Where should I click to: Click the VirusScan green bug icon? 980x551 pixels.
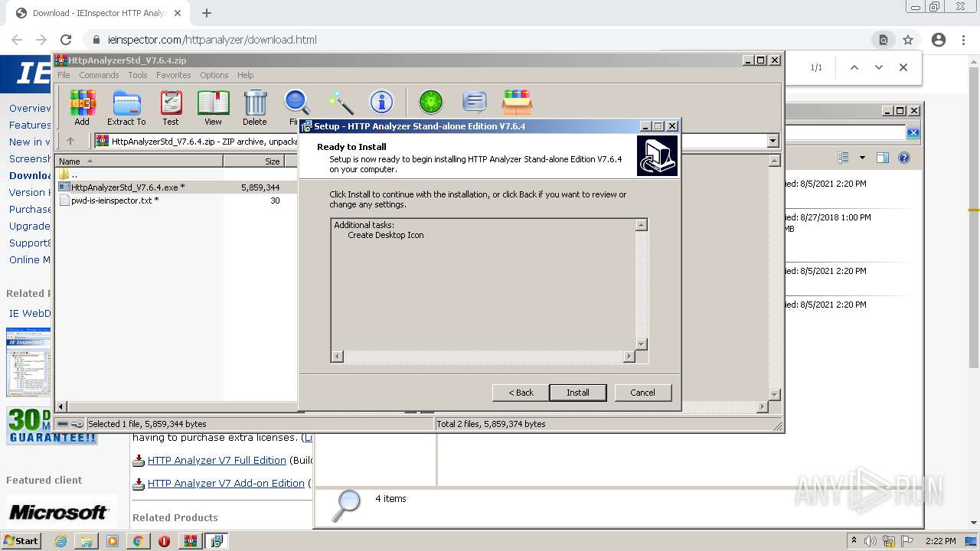[x=431, y=102]
